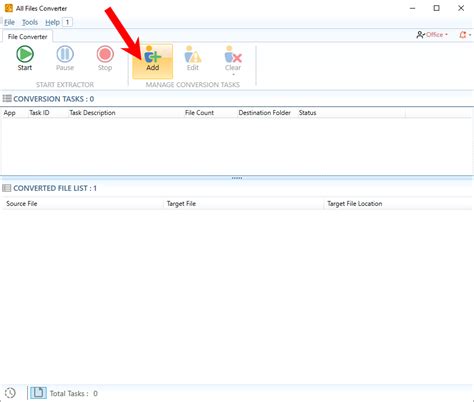474x402 pixels.
Task: Click the Conversion Tasks list icon
Action: [x=7, y=98]
